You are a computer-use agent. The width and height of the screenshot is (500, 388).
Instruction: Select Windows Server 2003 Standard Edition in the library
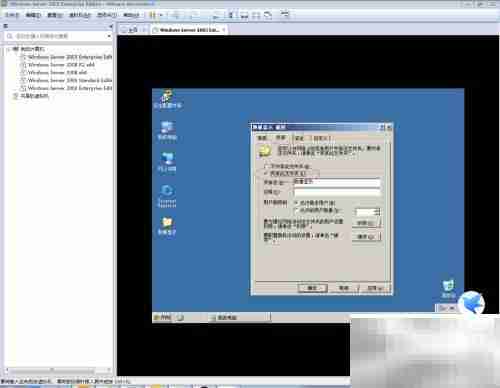pos(70,80)
